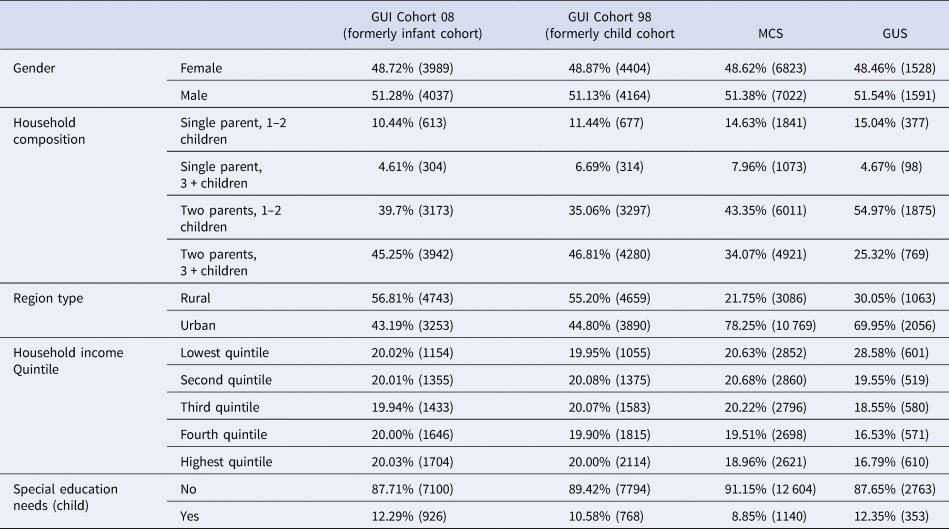Click the Household income Quintile label

coord(68,361)
